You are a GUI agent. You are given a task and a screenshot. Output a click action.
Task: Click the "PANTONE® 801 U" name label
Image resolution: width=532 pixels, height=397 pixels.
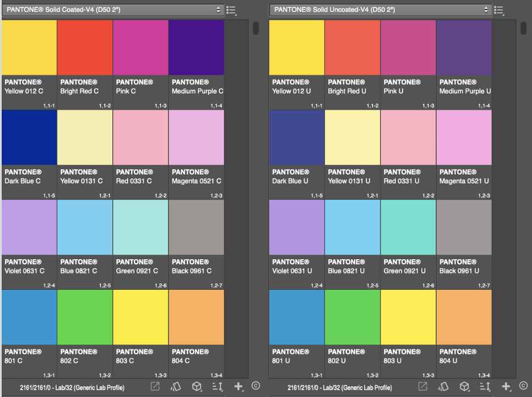(290, 356)
